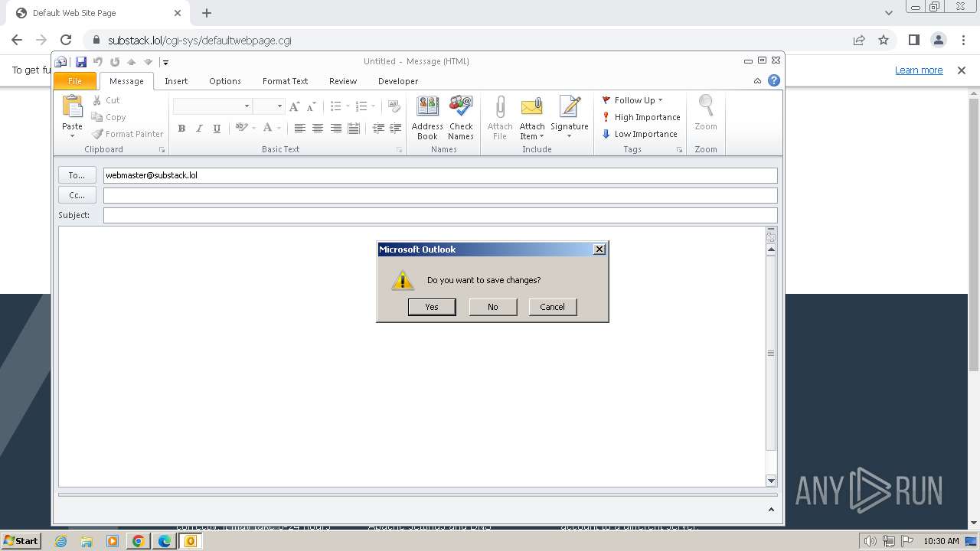Open the font size combo box
980x551 pixels.
(x=268, y=106)
